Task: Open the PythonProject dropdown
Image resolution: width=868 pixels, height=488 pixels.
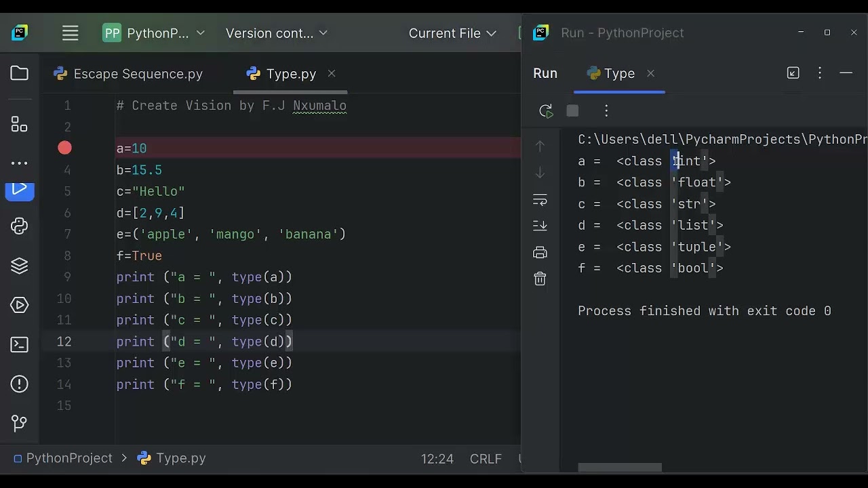Action: [154, 33]
